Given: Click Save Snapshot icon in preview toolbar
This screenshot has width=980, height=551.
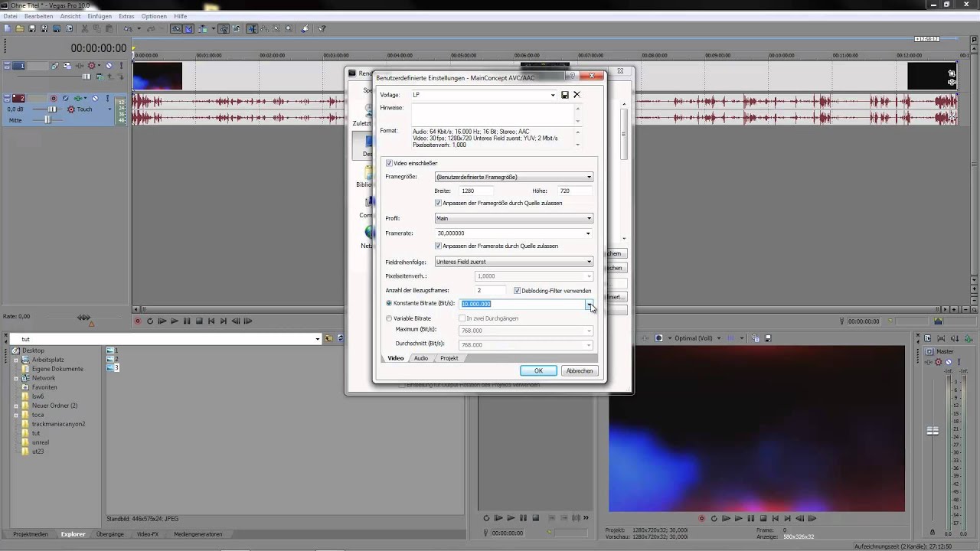Looking at the screenshot, I should tap(767, 338).
